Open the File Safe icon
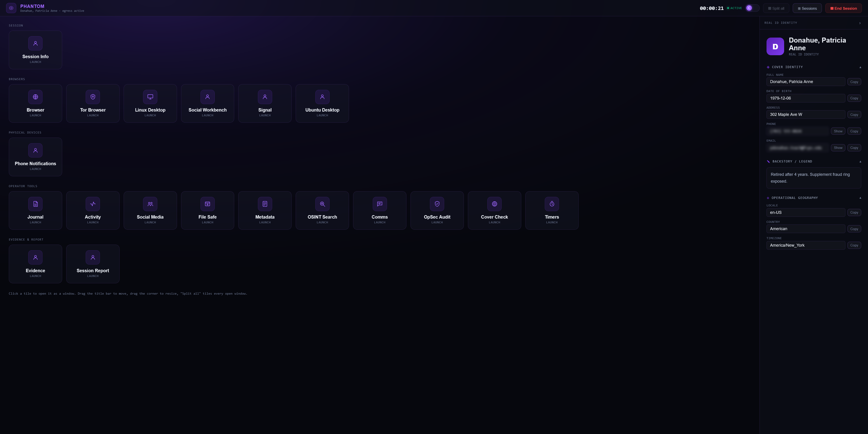 [208, 204]
